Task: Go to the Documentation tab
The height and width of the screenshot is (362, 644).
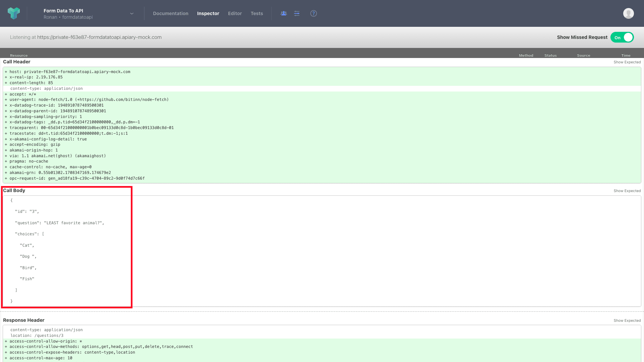Action: tap(171, 13)
